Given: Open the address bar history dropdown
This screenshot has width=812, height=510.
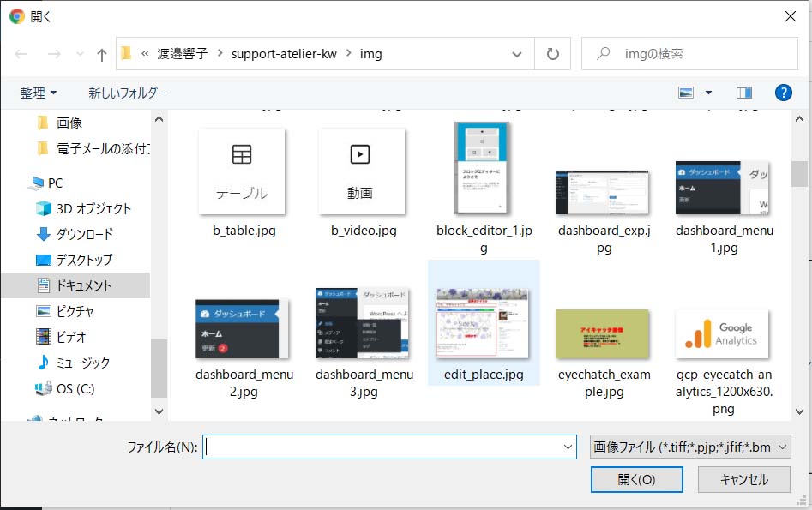Looking at the screenshot, I should coord(517,54).
